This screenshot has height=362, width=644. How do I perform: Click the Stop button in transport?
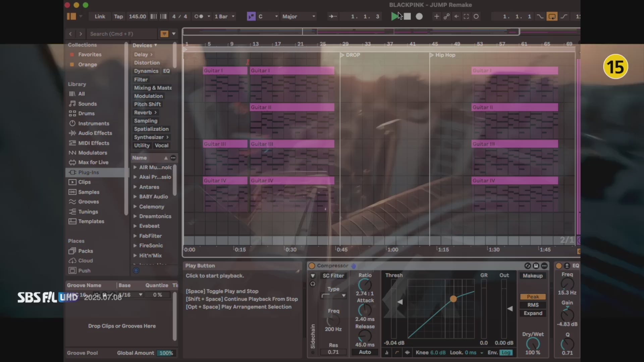click(407, 16)
